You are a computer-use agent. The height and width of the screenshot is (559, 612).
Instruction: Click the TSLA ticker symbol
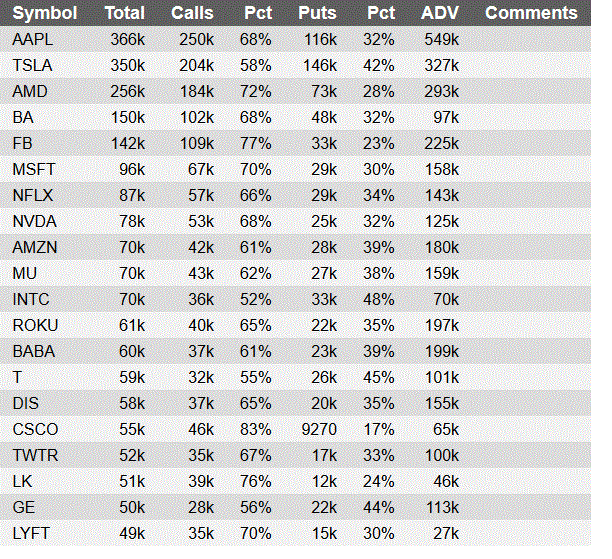[x=32, y=65]
